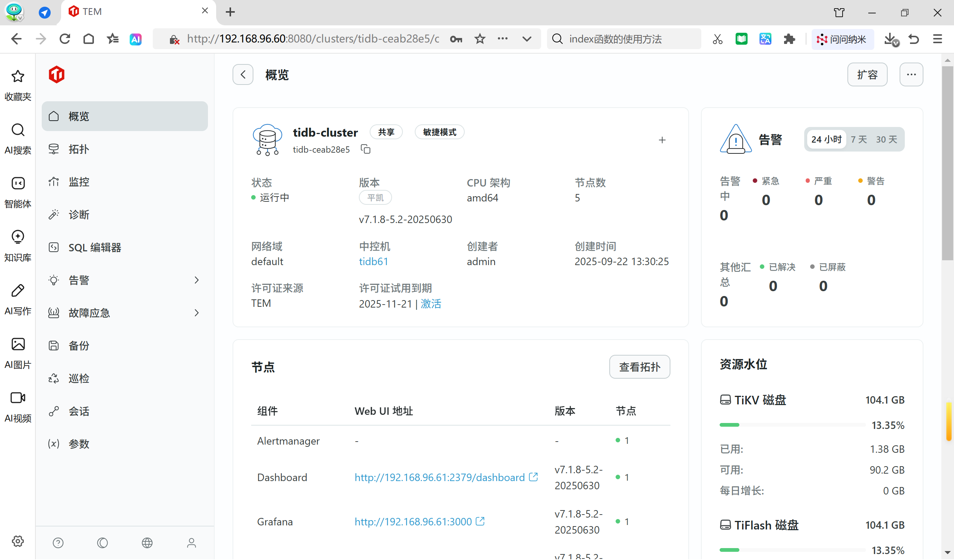Viewport: 954px width, 560px height.
Task: Click the 问问纳米 button
Action: point(843,39)
